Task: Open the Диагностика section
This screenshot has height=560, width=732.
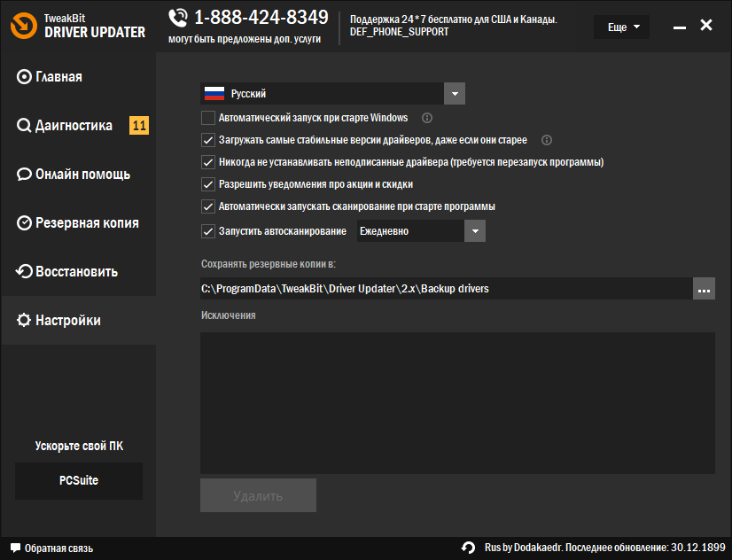Action: coord(78,126)
